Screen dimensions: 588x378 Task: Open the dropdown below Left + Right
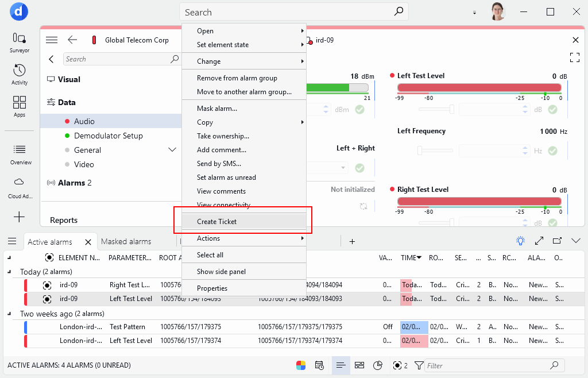tap(343, 168)
